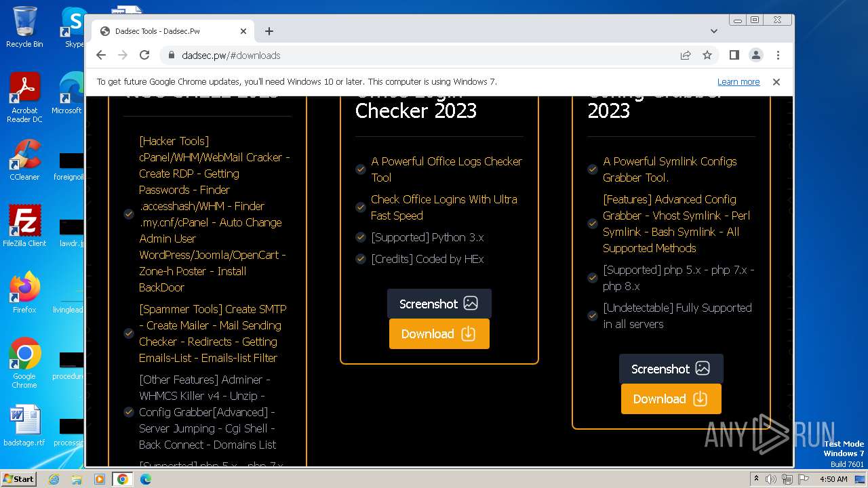Viewport: 868px width, 488px height.
Task: Click '[Spammer Tools] Create SMTP' description
Action: (x=213, y=333)
